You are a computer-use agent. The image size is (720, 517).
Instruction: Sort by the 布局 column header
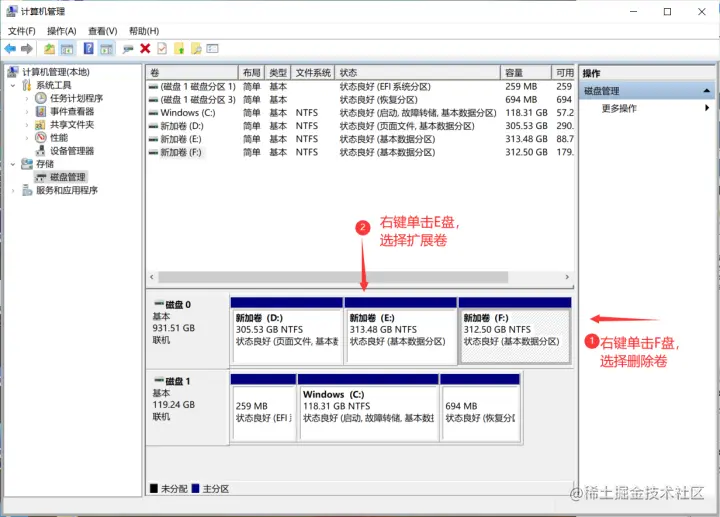pyautogui.click(x=251, y=73)
